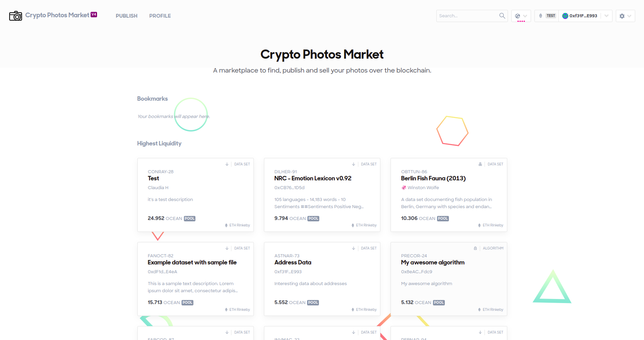Image resolution: width=644 pixels, height=340 pixels.
Task: Click download icon on Test card
Action: point(227,164)
